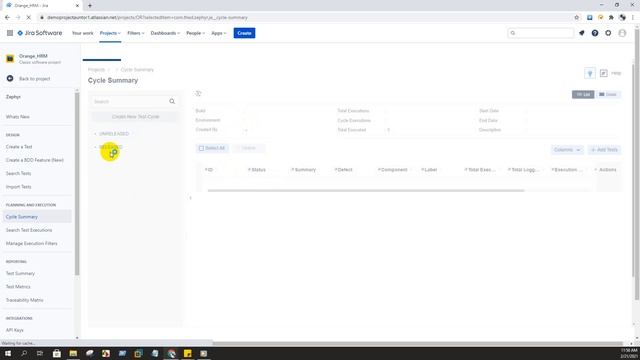Image resolution: width=640 pixels, height=360 pixels.
Task: Bookmark page with the star icon
Action: (x=577, y=18)
